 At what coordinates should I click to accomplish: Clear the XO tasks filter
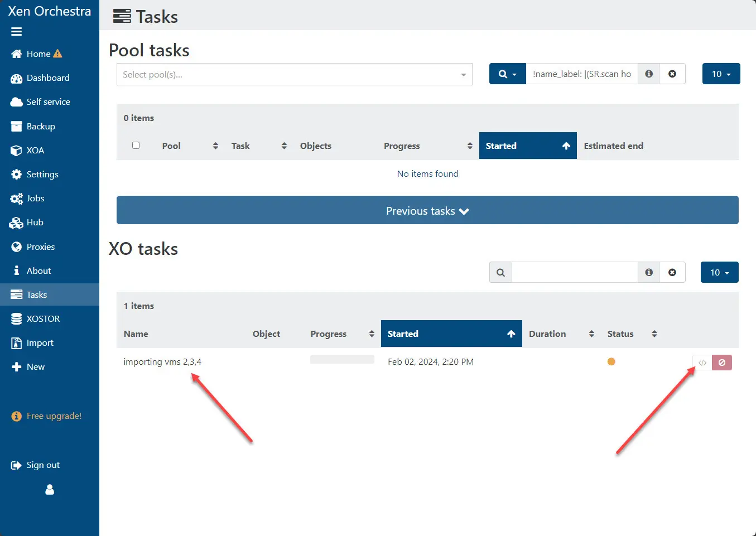tap(672, 272)
